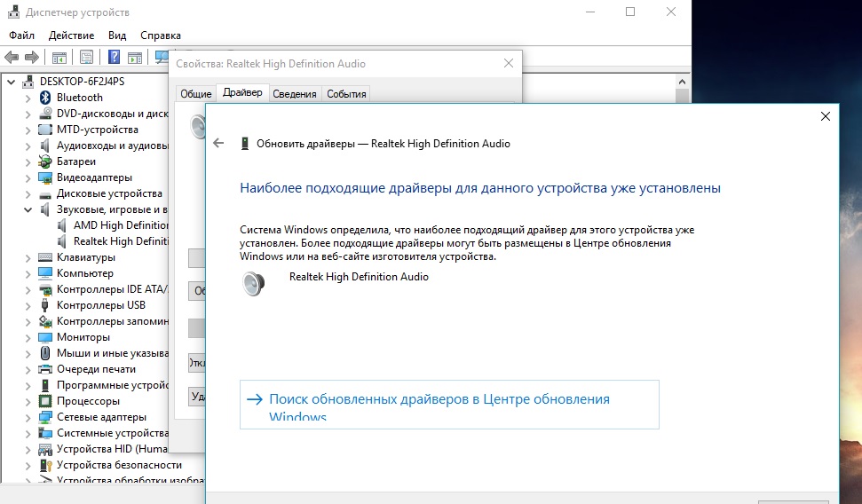Close the Обновить драйверы wizard window
Image resolution: width=862 pixels, height=504 pixels.
point(826,116)
